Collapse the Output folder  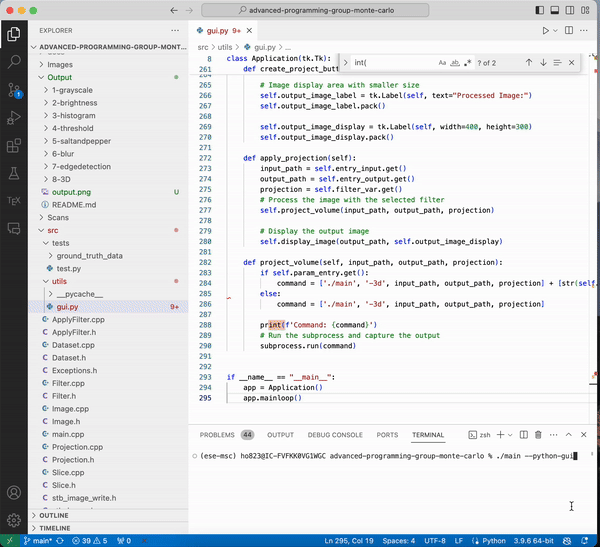(x=59, y=77)
